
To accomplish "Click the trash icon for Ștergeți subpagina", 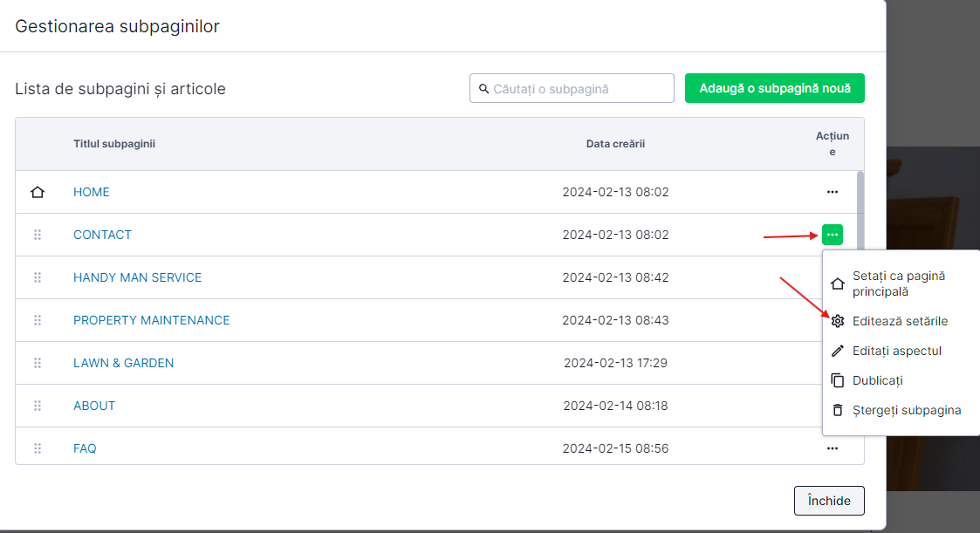I will (x=838, y=410).
